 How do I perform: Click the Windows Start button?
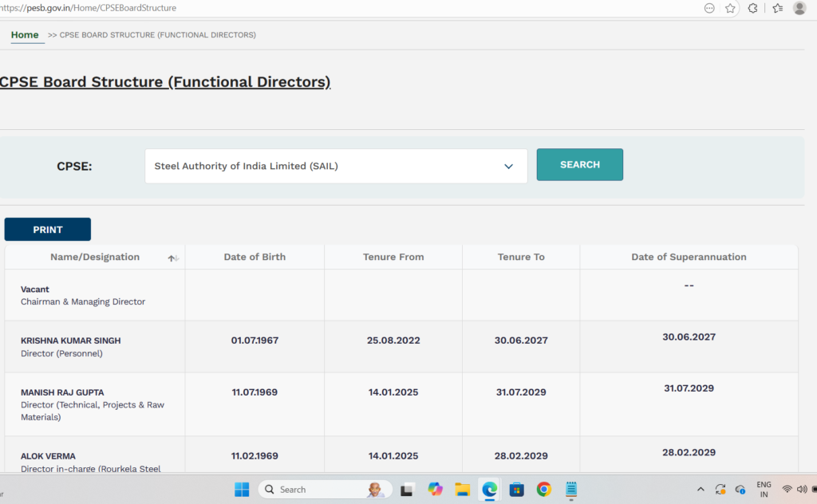[242, 489]
